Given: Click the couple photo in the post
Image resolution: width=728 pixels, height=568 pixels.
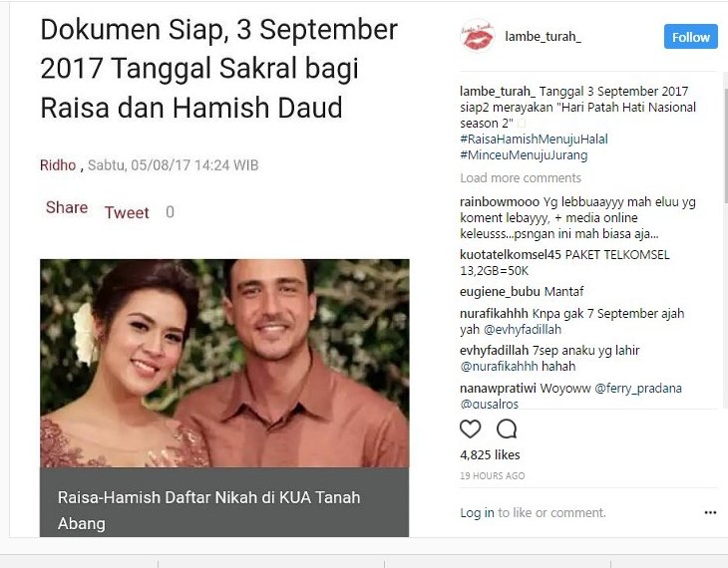Looking at the screenshot, I should tap(224, 363).
